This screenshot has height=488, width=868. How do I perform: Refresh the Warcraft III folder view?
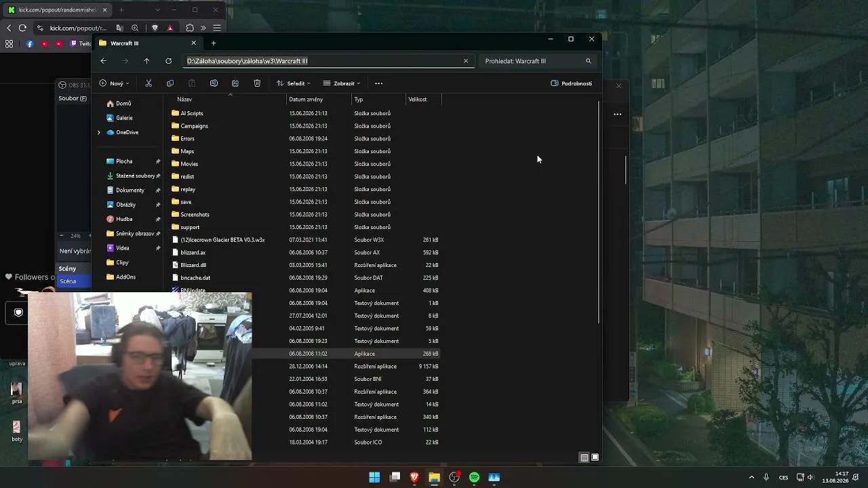168,61
